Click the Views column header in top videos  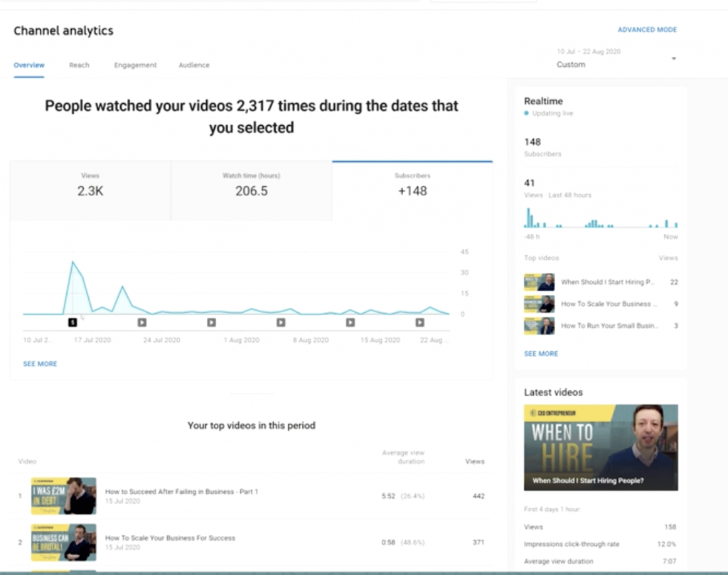[x=474, y=461]
